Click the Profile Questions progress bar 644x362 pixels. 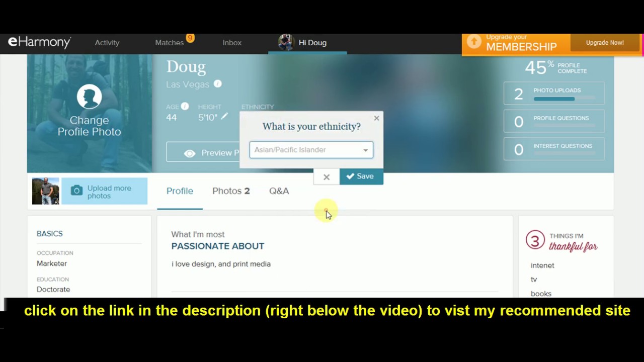point(565,126)
